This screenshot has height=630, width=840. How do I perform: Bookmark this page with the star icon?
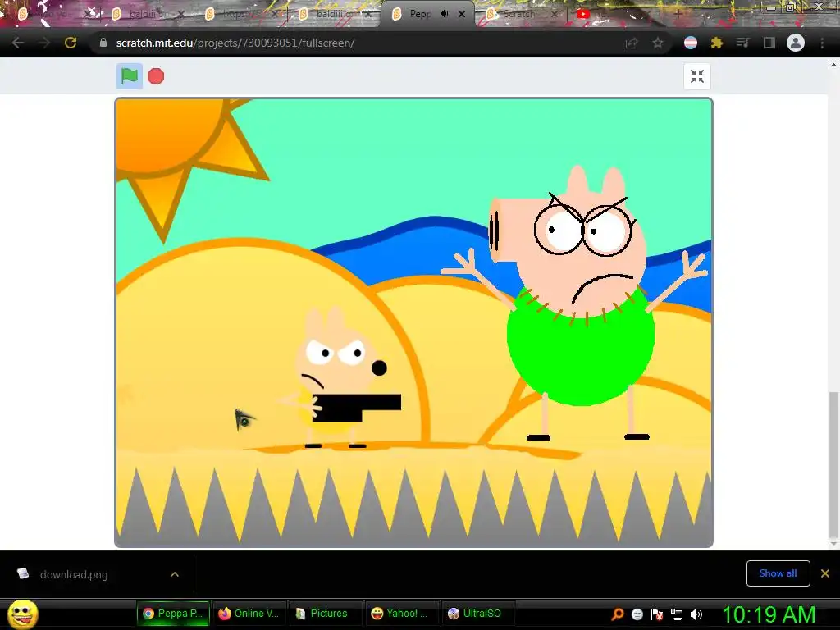(658, 43)
